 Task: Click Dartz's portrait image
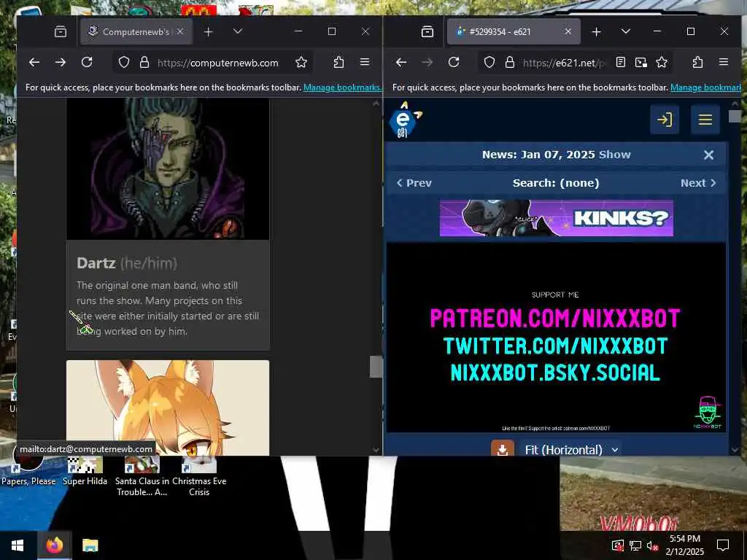(x=168, y=169)
